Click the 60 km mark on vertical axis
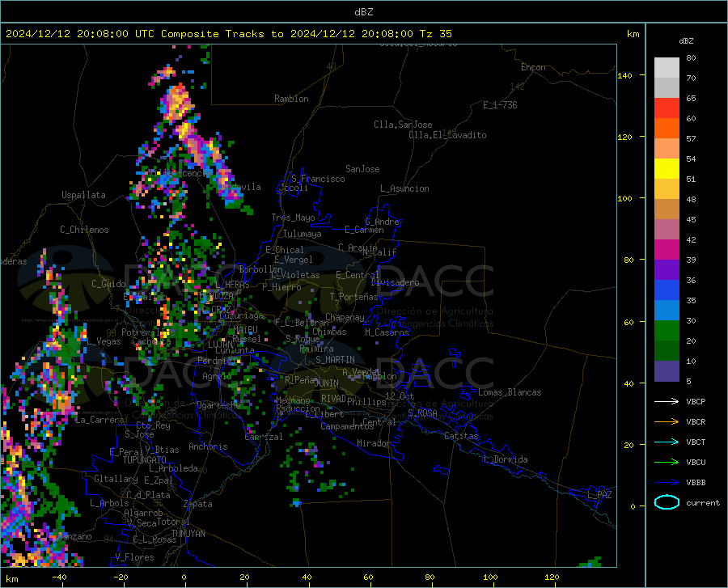Screen dimensions: 728x588 point(629,322)
